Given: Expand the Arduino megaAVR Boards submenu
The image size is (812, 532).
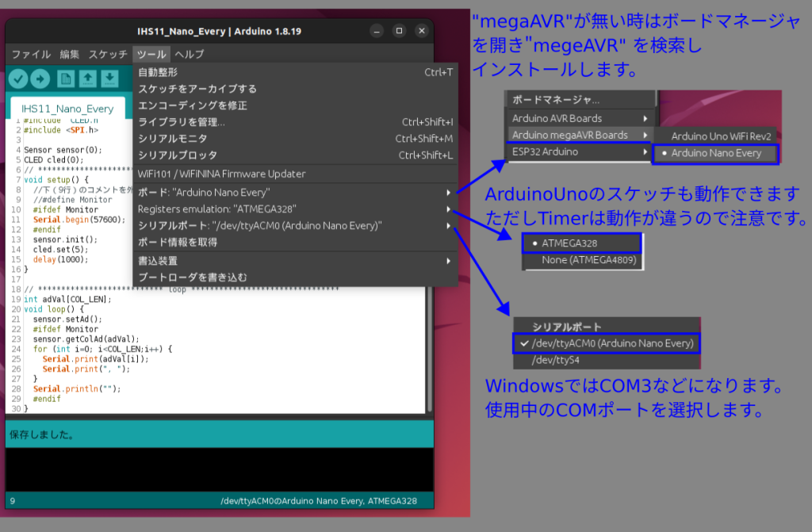Looking at the screenshot, I should 580,136.
